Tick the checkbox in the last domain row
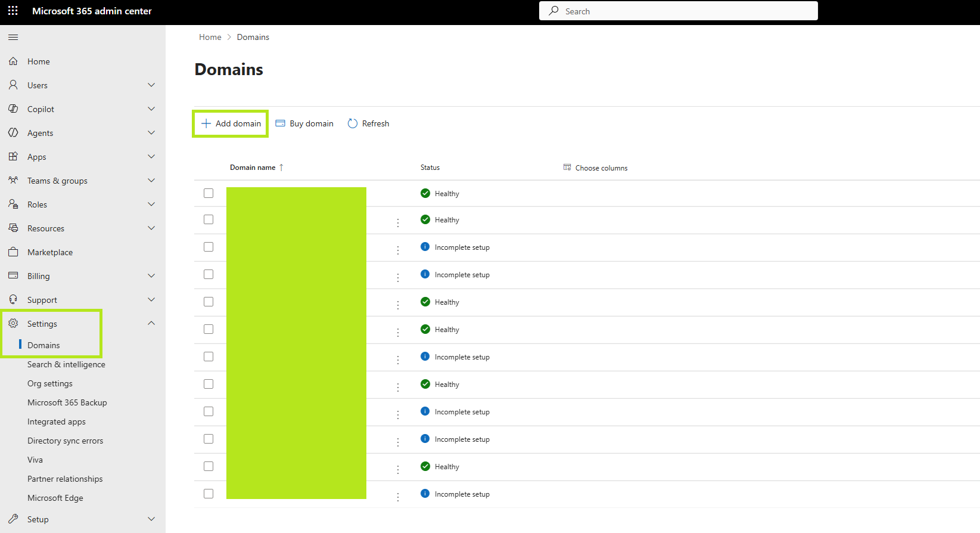 tap(209, 494)
